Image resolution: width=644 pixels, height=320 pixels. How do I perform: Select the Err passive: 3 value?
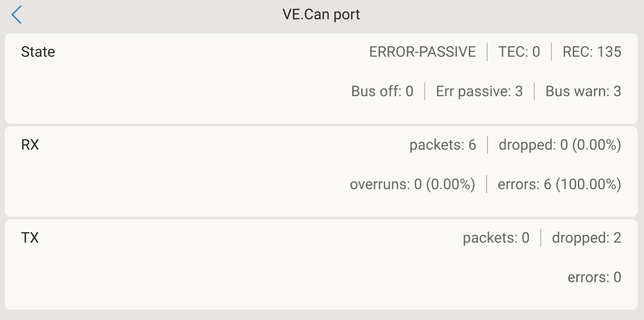tap(479, 91)
